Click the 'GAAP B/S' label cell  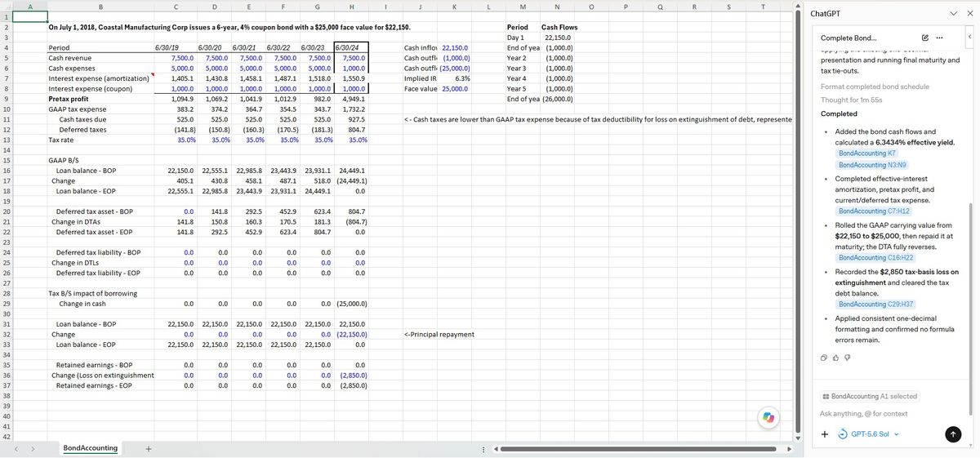pyautogui.click(x=100, y=160)
